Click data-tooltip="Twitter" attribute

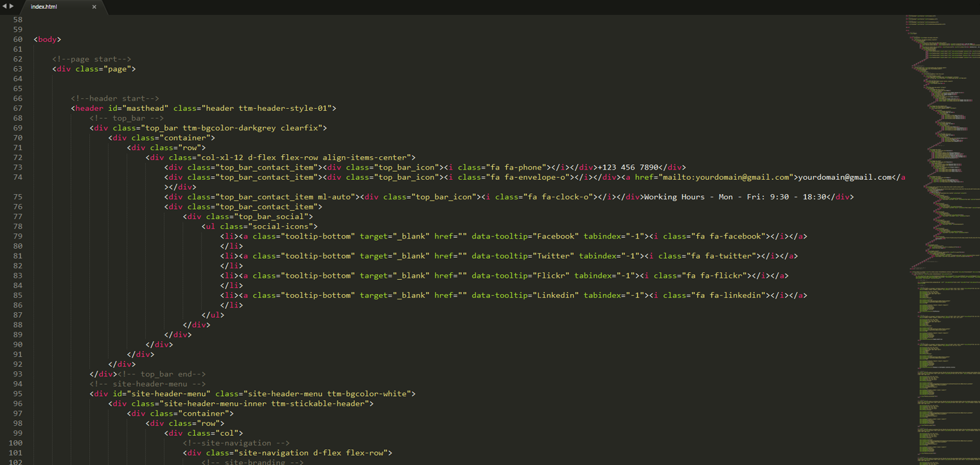pos(523,255)
